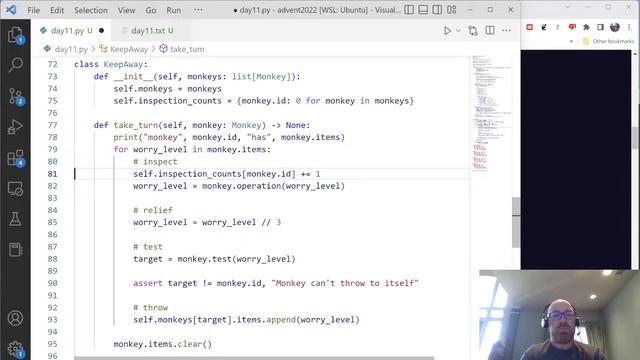Click take_turn in the breadcrumb
The height and width of the screenshot is (360, 640).
point(187,49)
